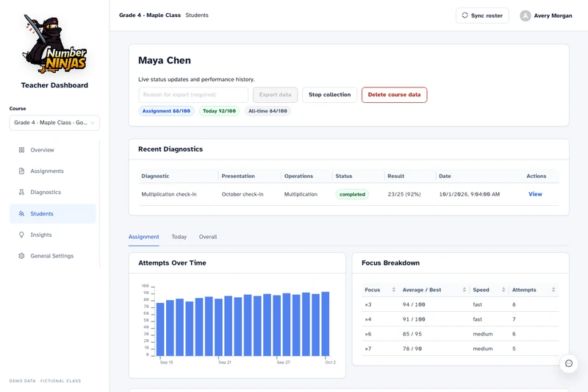Open Overview in the sidebar
This screenshot has width=588, height=392.
point(52,150)
